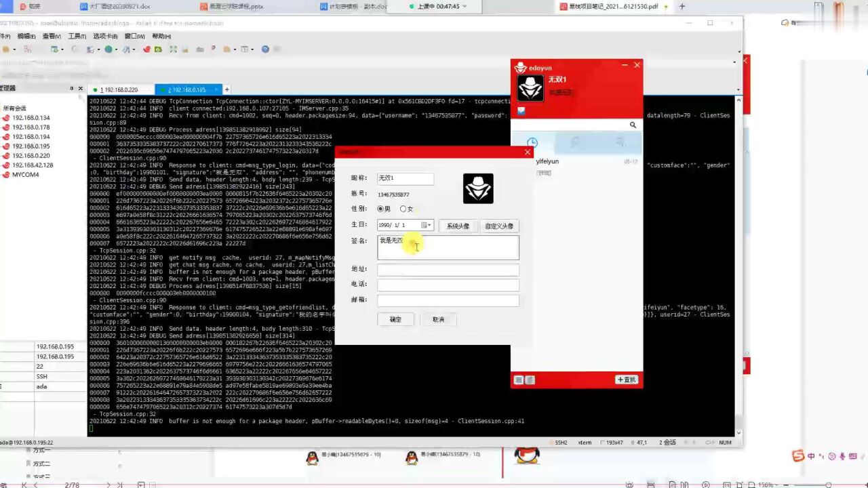Open the 查看 (View) menu in Xshell

click(52, 36)
